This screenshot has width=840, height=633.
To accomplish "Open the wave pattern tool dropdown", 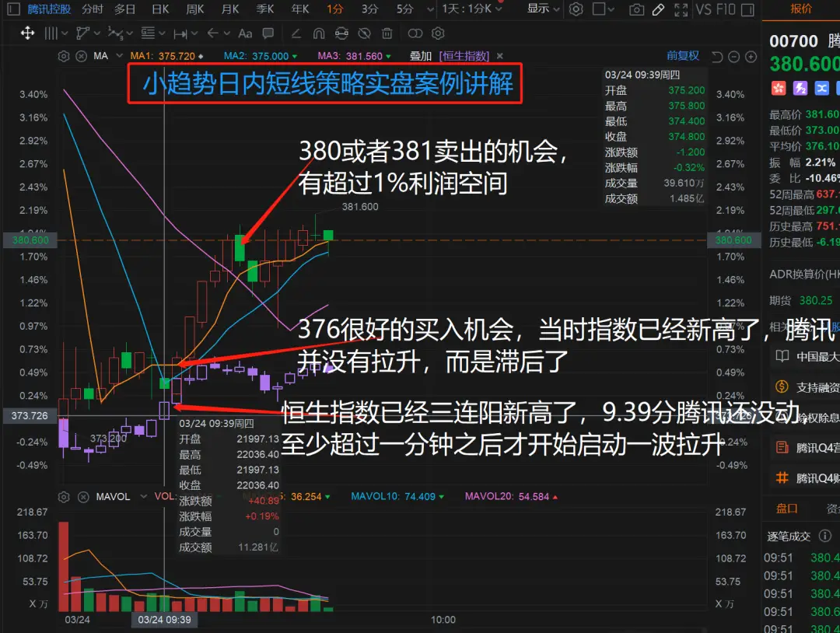I will click(x=120, y=33).
